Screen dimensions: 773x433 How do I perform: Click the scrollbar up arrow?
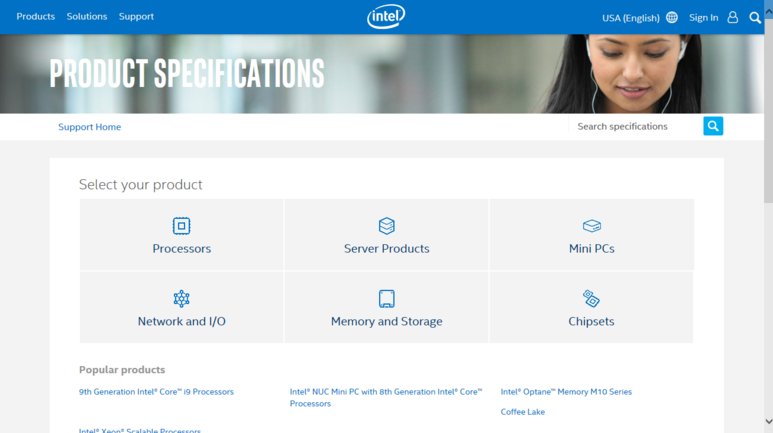click(769, 11)
